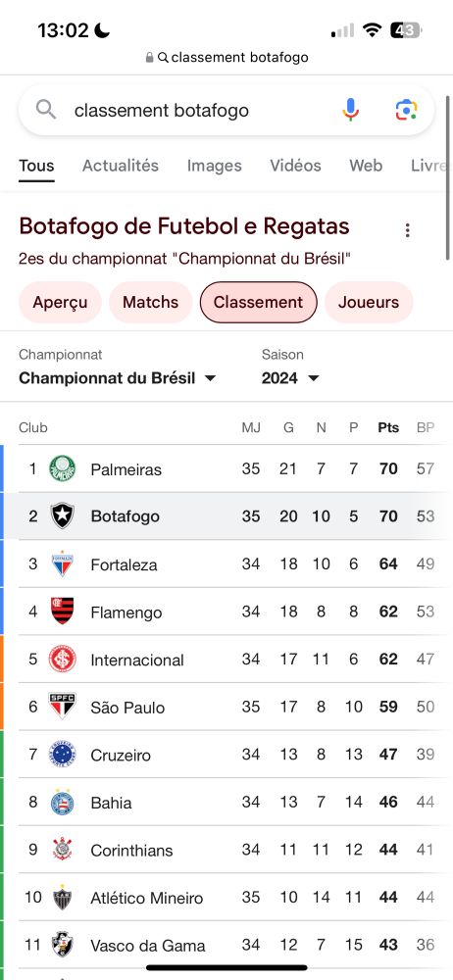The width and height of the screenshot is (453, 980).
Task: Tap the São Paulo SPFC crest
Action: click(63, 707)
